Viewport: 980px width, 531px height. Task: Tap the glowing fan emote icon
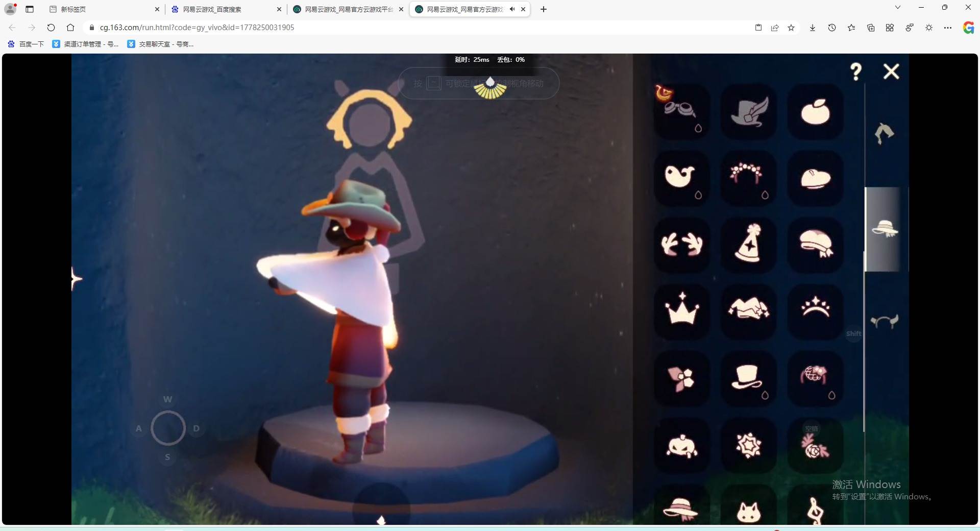click(x=490, y=88)
